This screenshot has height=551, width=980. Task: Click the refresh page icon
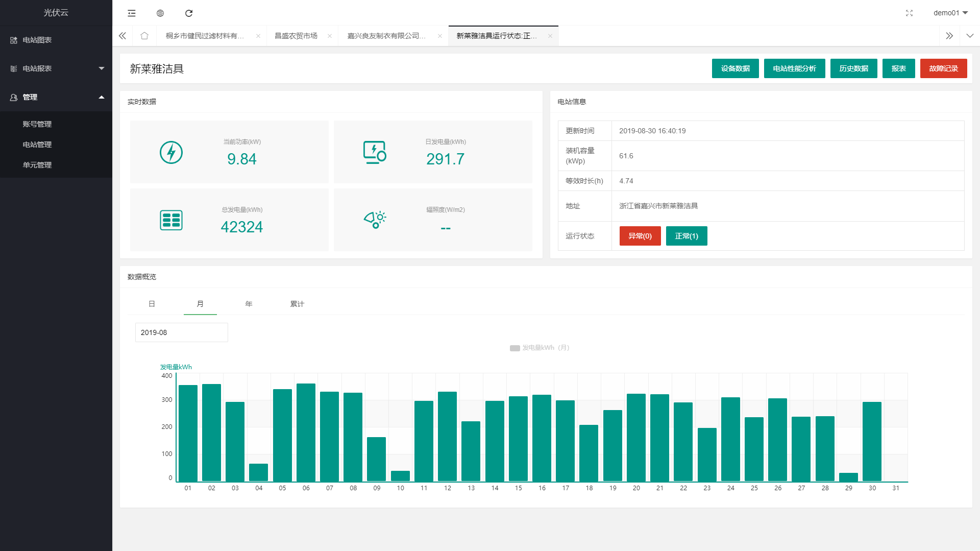[189, 13]
